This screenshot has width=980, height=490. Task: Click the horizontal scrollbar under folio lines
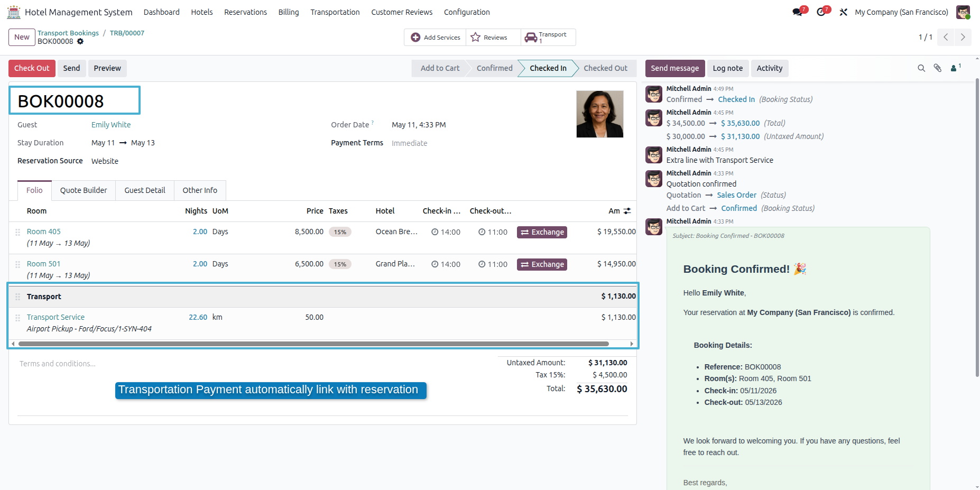(x=313, y=344)
